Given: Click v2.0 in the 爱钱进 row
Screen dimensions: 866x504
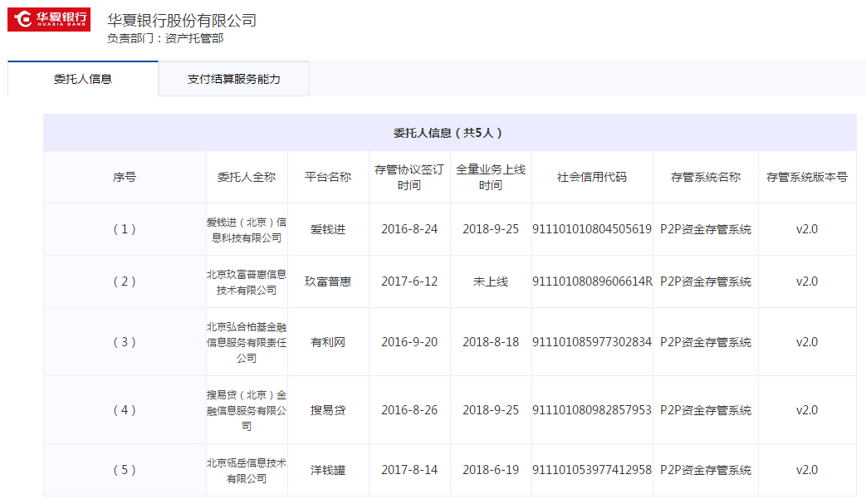Looking at the screenshot, I should click(807, 229).
